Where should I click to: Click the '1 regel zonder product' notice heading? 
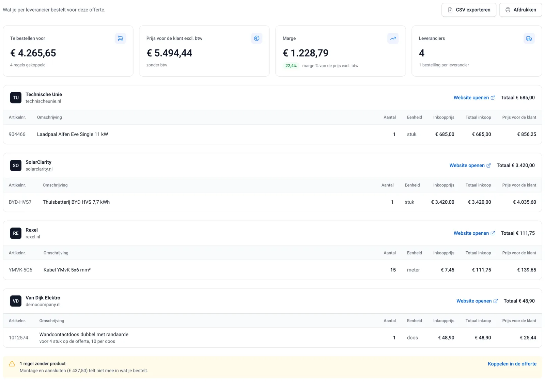point(43,364)
